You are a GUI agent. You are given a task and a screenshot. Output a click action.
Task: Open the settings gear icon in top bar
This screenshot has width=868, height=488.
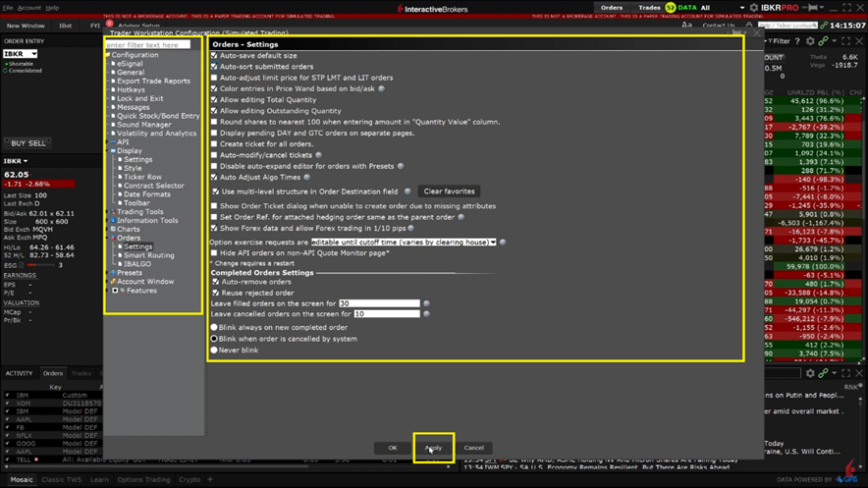click(x=753, y=8)
